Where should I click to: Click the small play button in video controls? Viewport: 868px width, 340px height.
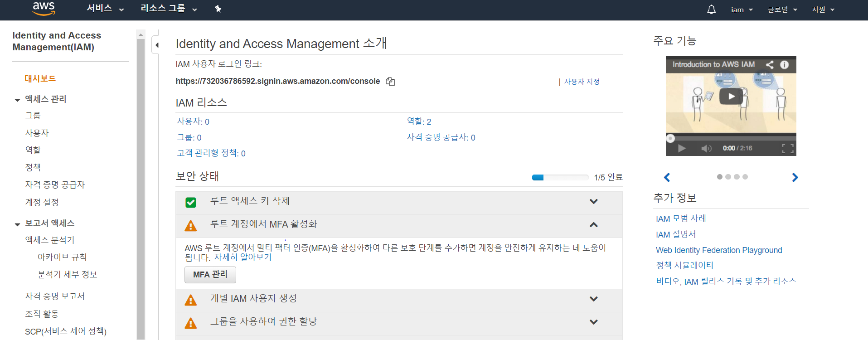[681, 148]
